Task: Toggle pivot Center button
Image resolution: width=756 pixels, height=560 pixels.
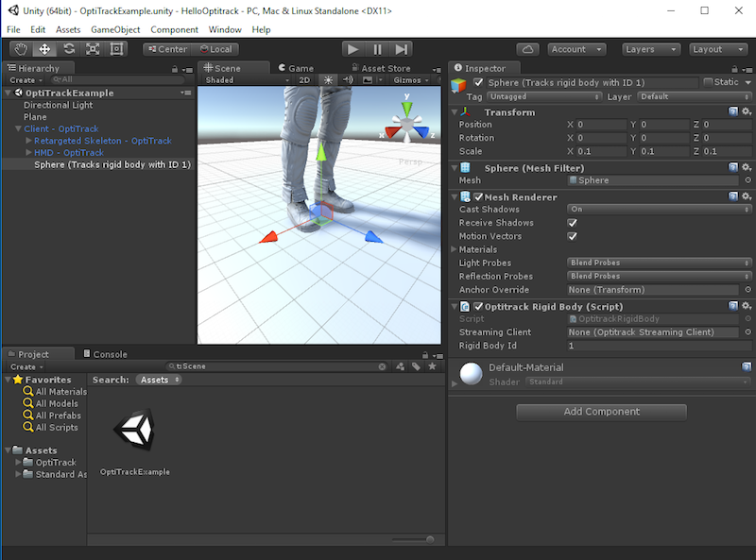Action: click(x=167, y=49)
